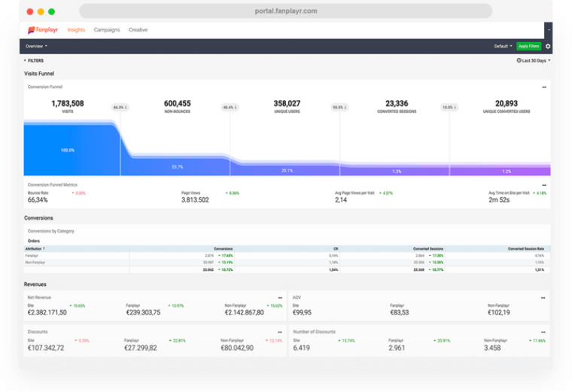Open the Creative tab
This screenshot has width=572, height=392.
pos(138,30)
